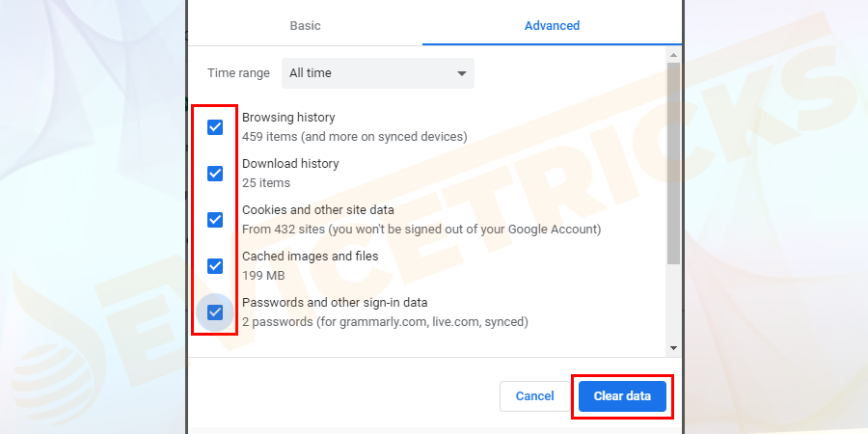Click the empty scrollbar track below the thumb

click(674, 304)
